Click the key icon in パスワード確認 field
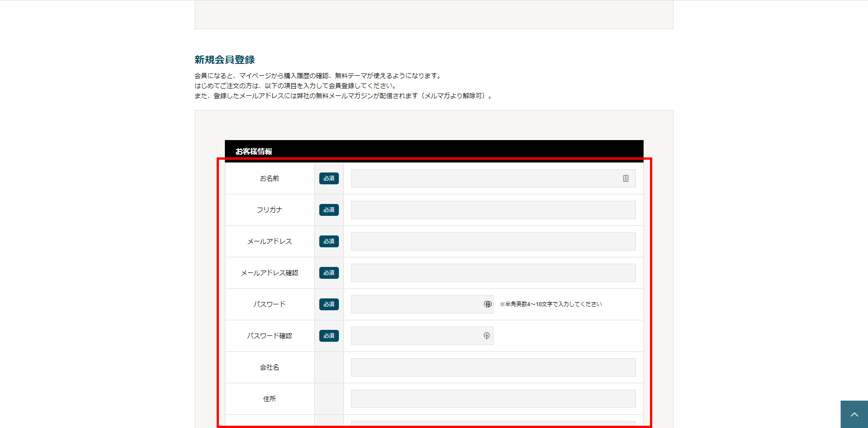 coord(487,336)
